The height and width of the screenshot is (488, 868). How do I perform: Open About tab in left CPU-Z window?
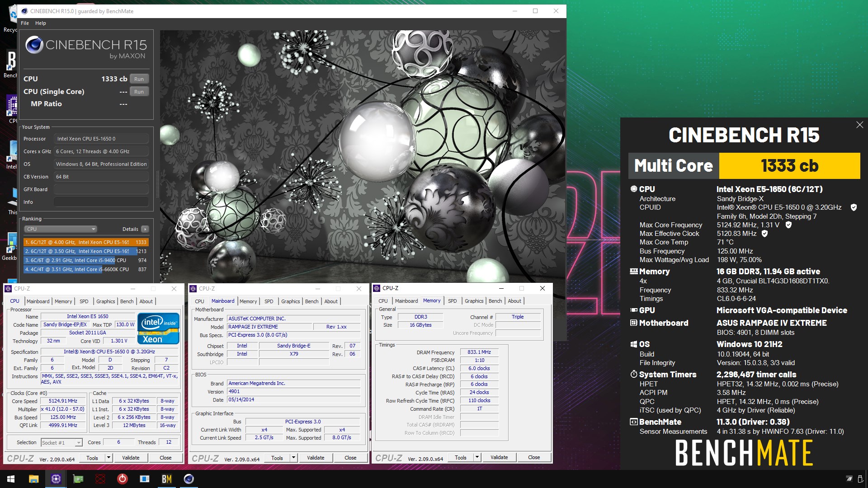click(146, 301)
